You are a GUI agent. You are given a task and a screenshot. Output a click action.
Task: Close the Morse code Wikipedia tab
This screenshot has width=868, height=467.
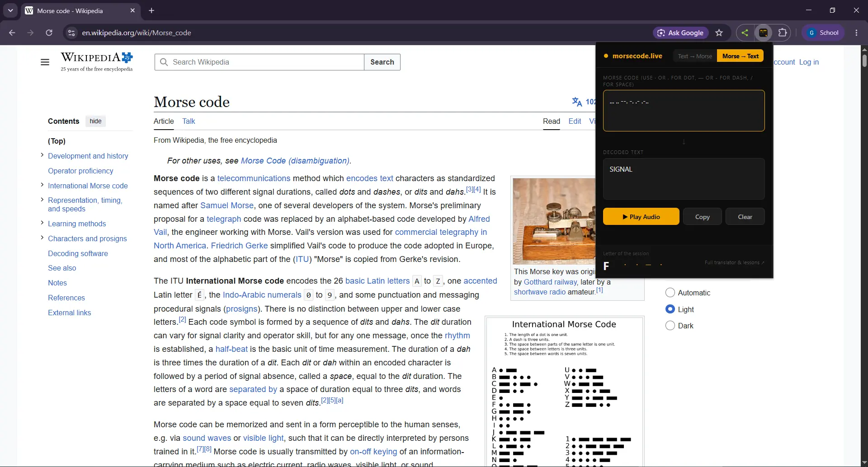click(132, 10)
